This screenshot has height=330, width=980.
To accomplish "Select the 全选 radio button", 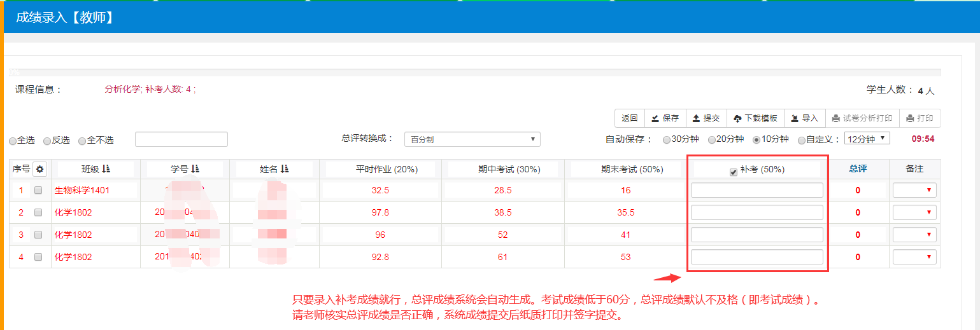I will point(13,141).
